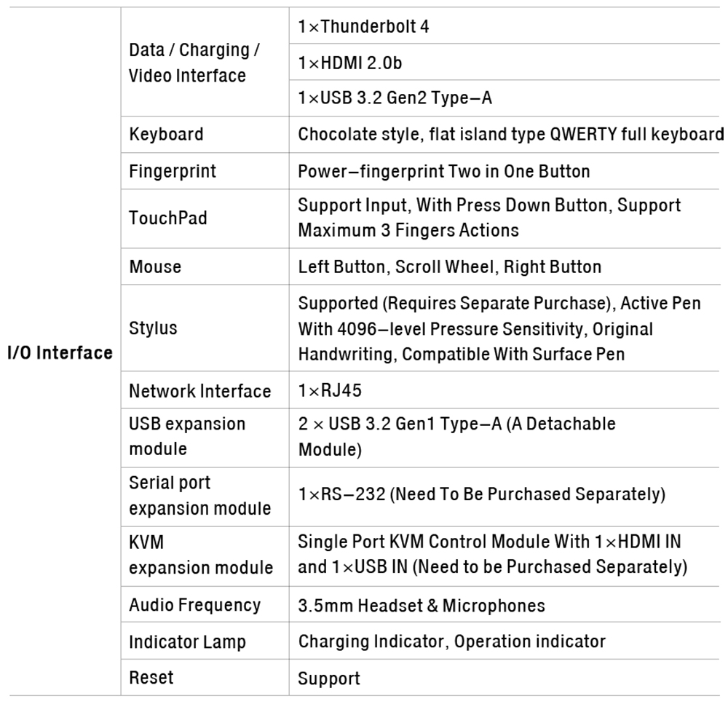Click the Mouse row label
The height and width of the screenshot is (704, 728).
point(155,267)
